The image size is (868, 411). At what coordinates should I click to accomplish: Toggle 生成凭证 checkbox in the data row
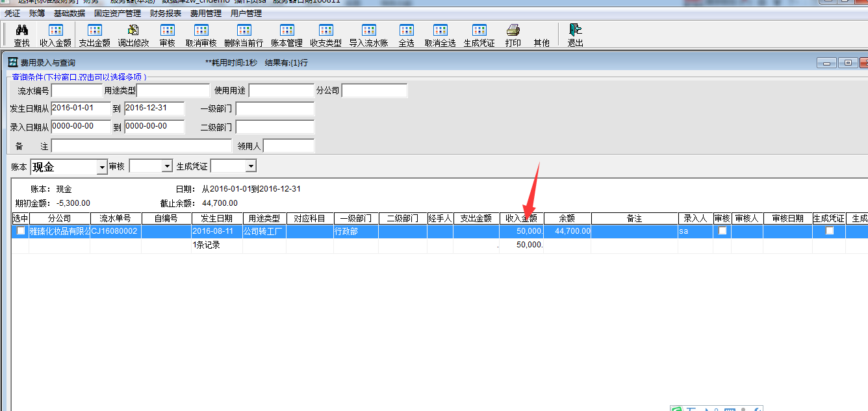click(x=829, y=230)
